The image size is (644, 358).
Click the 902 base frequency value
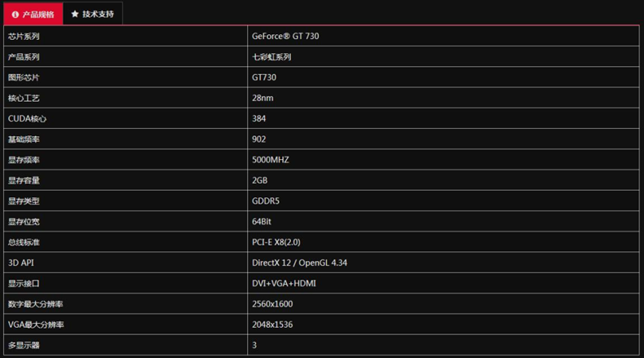tap(258, 139)
